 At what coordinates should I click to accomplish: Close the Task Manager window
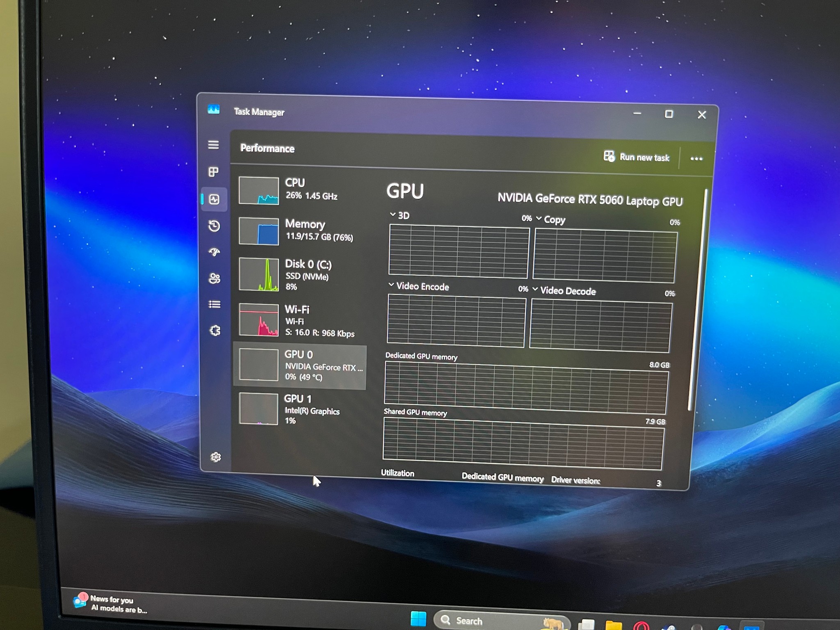702,115
